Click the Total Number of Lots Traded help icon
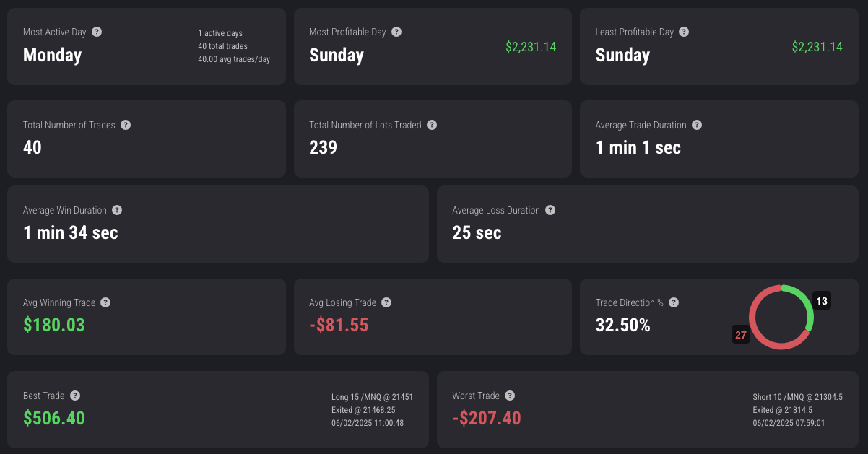This screenshot has width=868, height=454. coord(432,125)
